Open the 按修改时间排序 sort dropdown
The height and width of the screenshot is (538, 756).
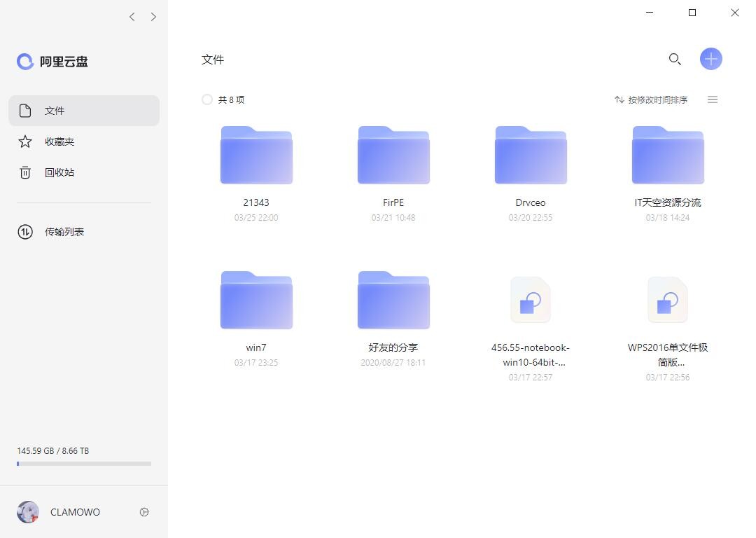pos(659,99)
